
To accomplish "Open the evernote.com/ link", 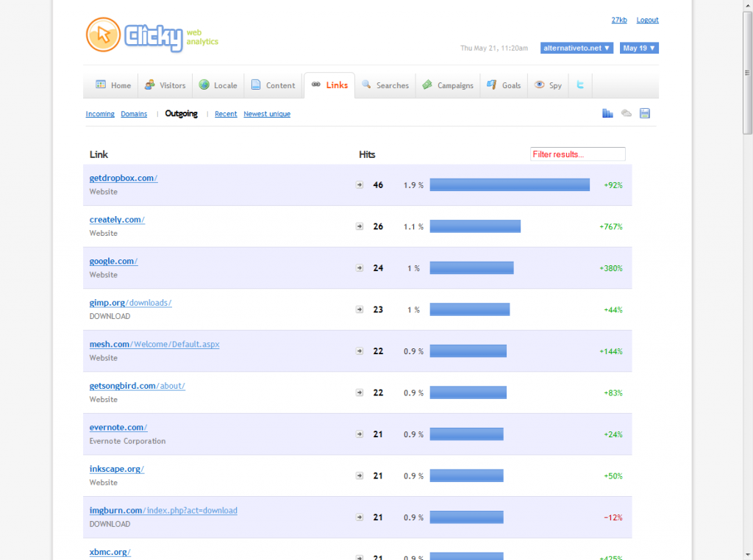I will click(x=118, y=427).
